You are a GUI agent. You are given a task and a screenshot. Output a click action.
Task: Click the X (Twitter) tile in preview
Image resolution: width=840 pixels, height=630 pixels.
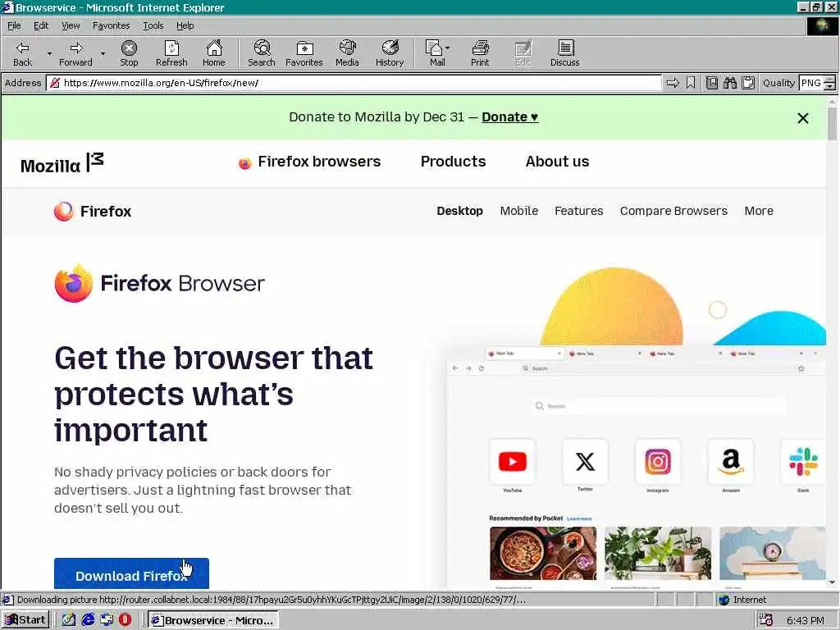pos(585,462)
